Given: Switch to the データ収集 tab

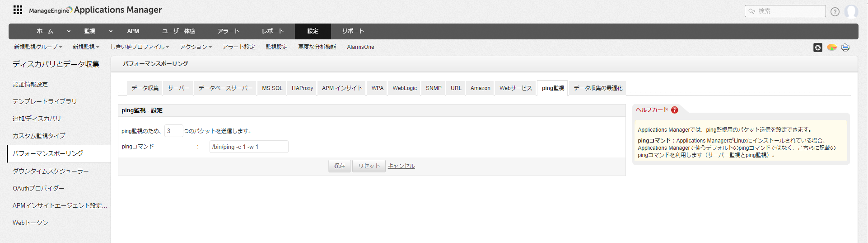Looking at the screenshot, I should [x=145, y=88].
